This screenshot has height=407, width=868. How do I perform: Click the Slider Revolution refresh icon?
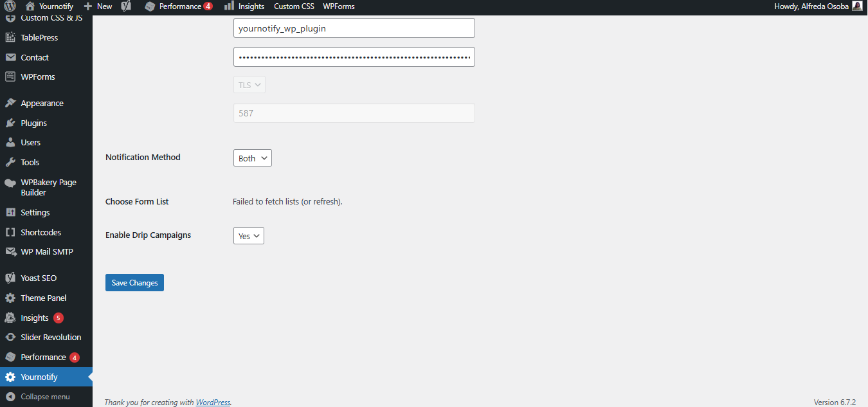pyautogui.click(x=10, y=337)
